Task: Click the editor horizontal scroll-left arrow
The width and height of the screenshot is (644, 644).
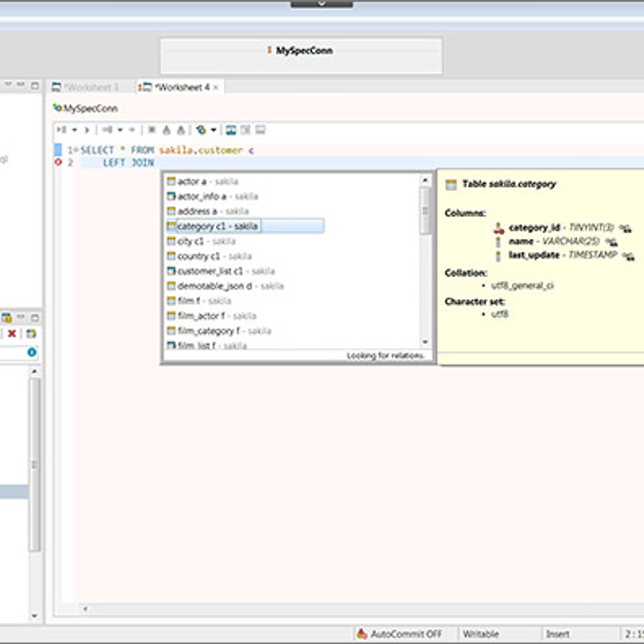Action: point(85,609)
